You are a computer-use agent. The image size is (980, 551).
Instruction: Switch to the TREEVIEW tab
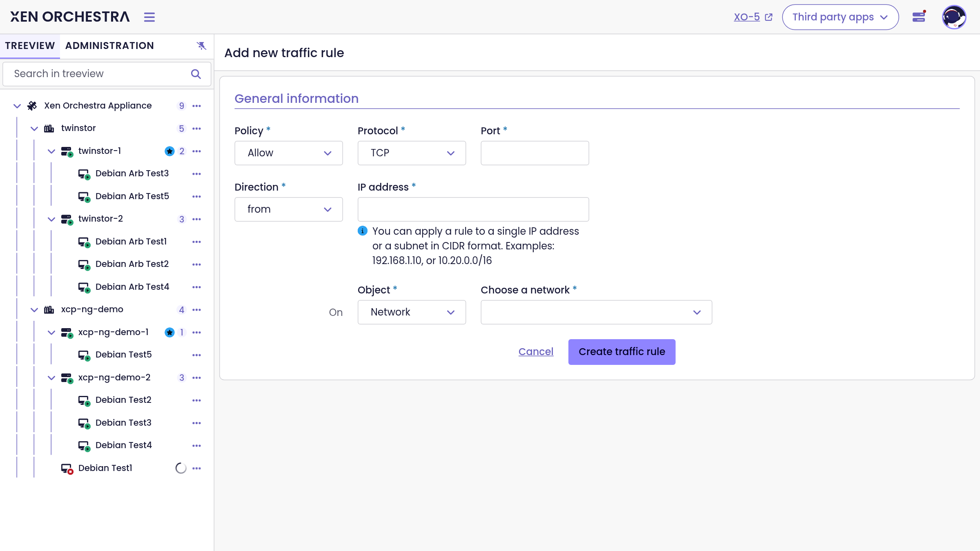click(x=30, y=46)
